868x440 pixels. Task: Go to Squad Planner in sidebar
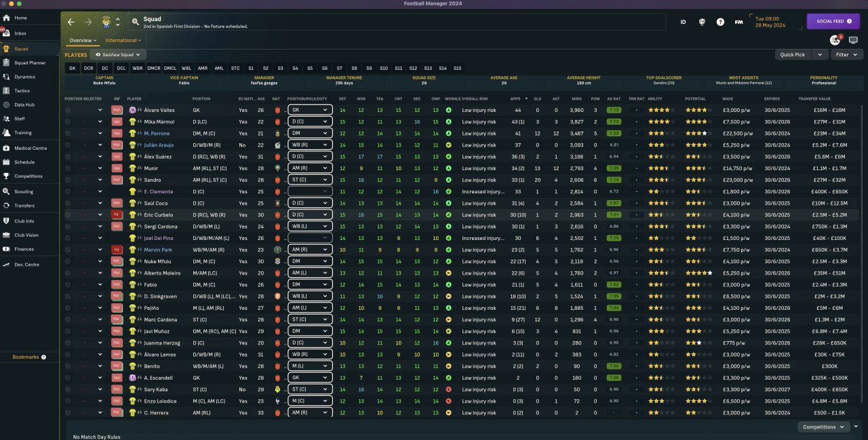tap(30, 62)
